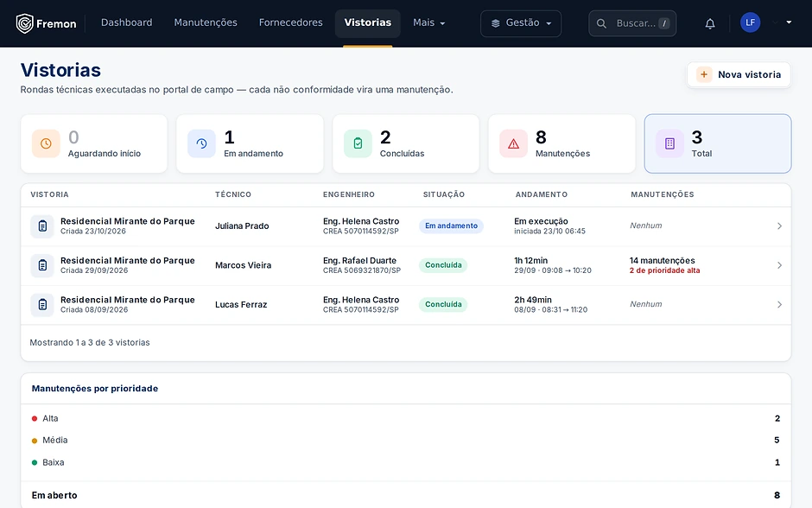Click "14 manutenções" in Marcos Vieira row
Image resolution: width=812 pixels, height=508 pixels.
tap(662, 260)
